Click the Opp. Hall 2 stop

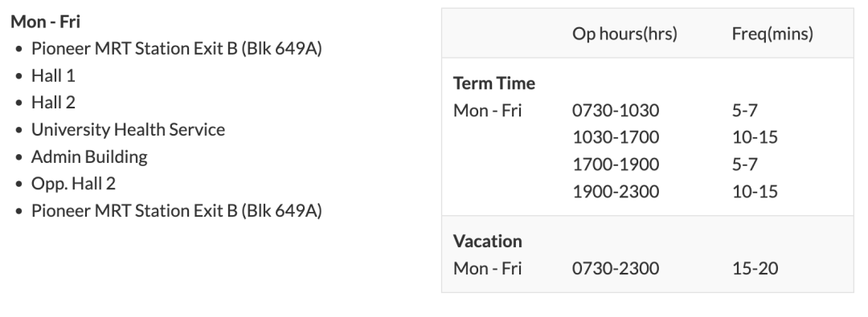[x=73, y=184]
